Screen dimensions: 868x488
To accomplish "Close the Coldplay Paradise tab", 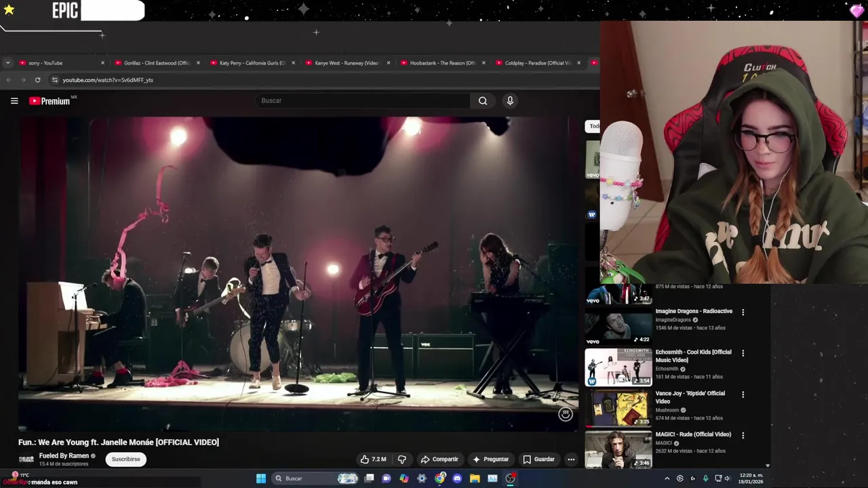I will [x=578, y=63].
